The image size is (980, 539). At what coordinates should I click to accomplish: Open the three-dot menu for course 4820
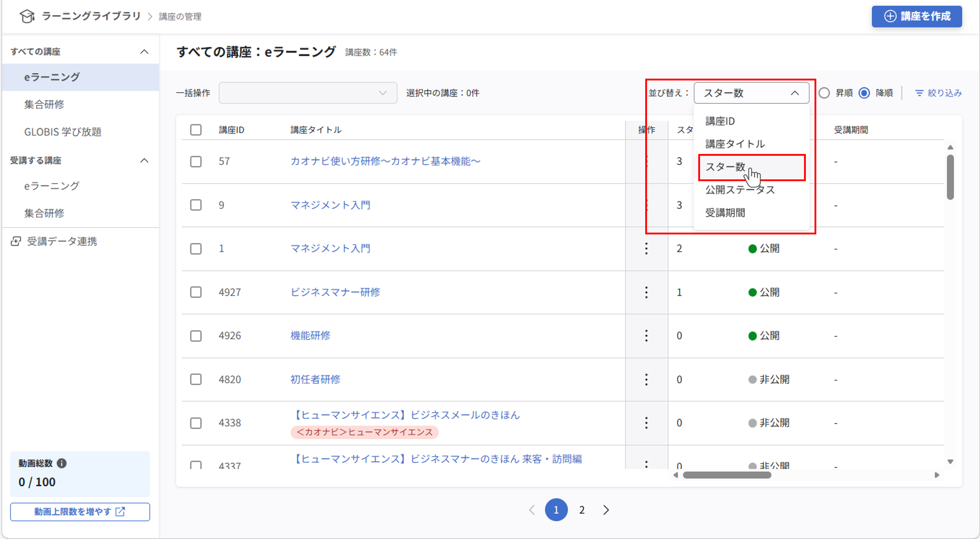(646, 379)
